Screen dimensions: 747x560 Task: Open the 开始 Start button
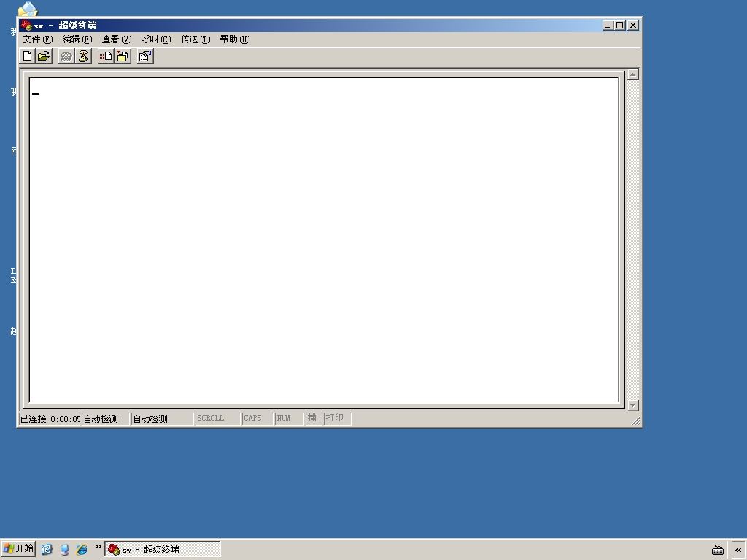(18, 549)
